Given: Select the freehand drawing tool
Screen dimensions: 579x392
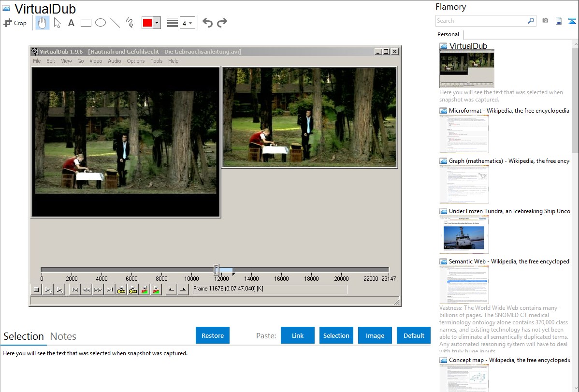Looking at the screenshot, I should 130,23.
